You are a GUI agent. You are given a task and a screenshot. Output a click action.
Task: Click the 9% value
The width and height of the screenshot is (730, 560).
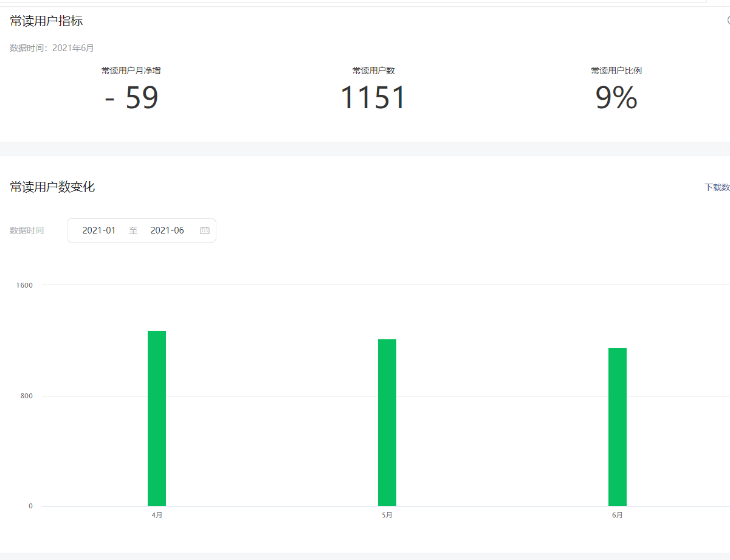616,98
